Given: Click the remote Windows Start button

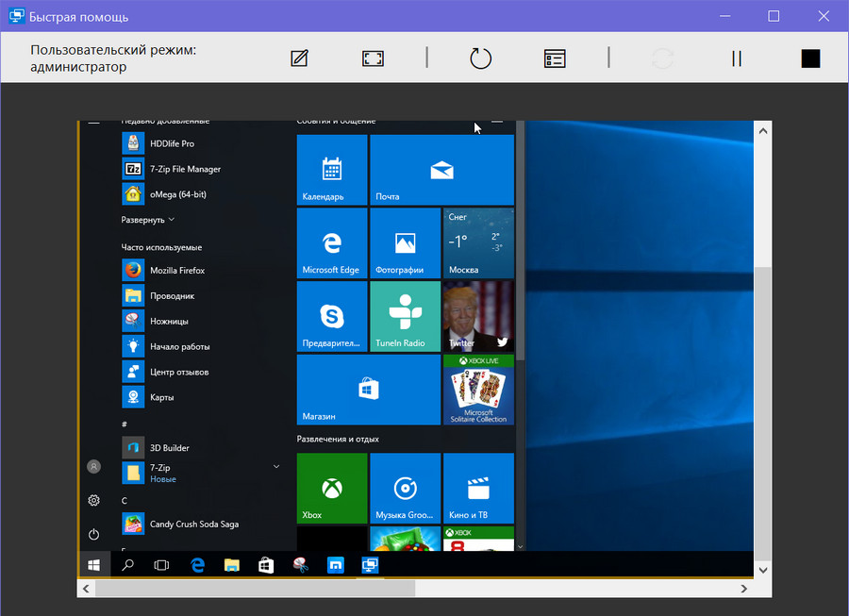Looking at the screenshot, I should coord(93,565).
